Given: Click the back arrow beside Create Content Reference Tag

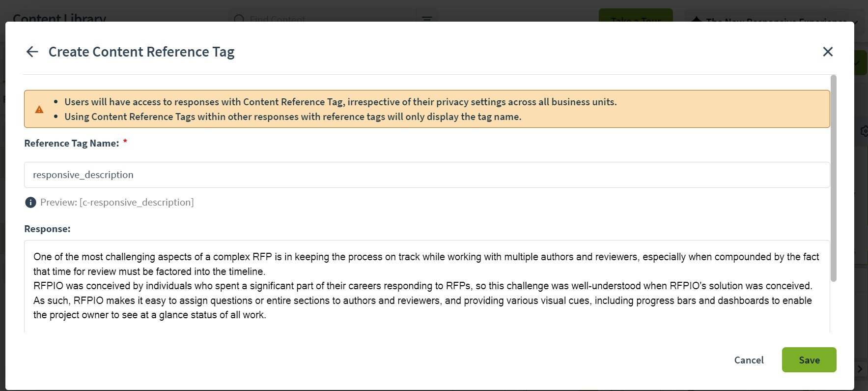Looking at the screenshot, I should point(32,52).
